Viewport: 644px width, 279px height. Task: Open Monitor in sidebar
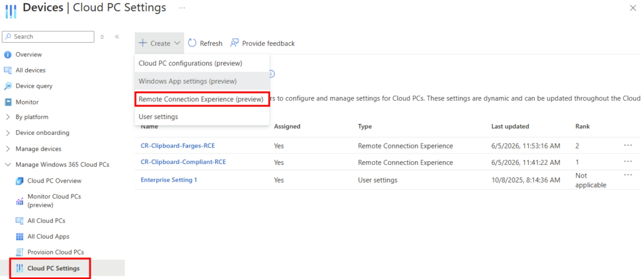click(x=27, y=102)
